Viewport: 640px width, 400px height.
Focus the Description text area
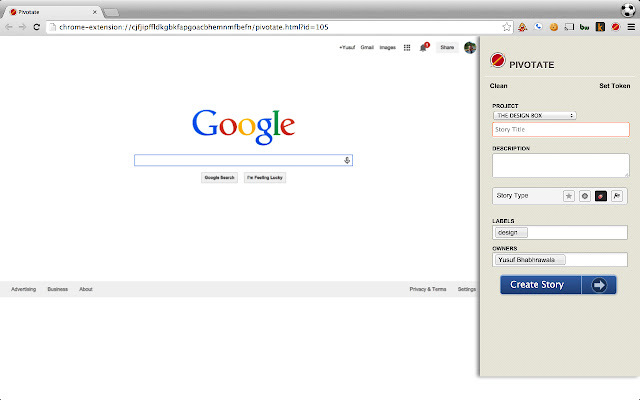pos(561,165)
